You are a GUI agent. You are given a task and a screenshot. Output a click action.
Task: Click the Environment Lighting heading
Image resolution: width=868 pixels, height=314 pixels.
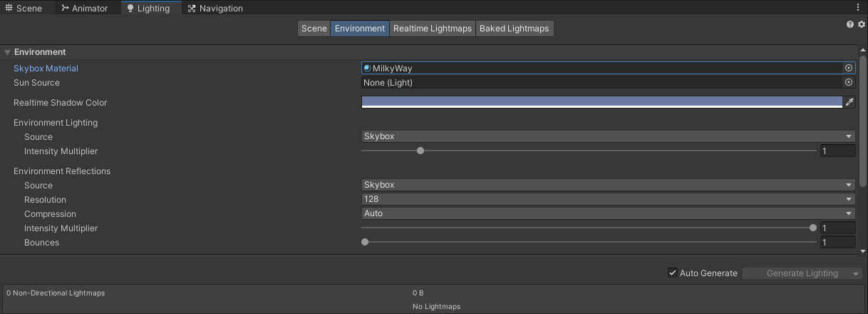tap(56, 123)
